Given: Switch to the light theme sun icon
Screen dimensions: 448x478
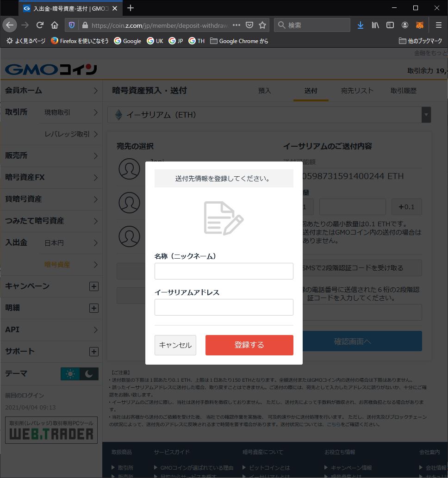Looking at the screenshot, I should point(70,374).
